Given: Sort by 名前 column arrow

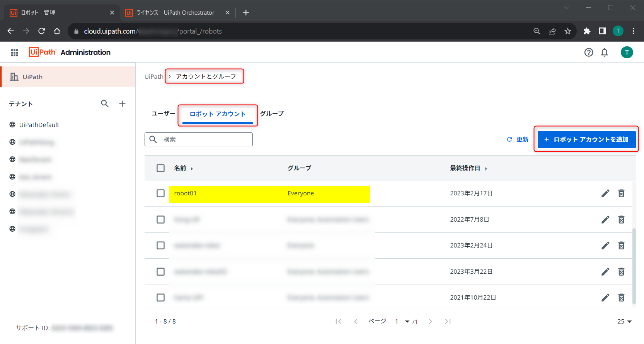Looking at the screenshot, I should click(x=192, y=169).
